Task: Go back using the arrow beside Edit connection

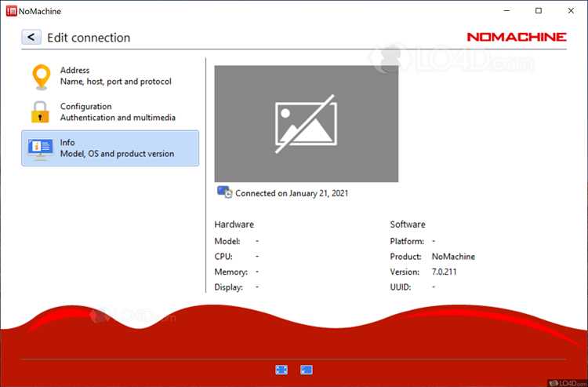Action: point(31,37)
